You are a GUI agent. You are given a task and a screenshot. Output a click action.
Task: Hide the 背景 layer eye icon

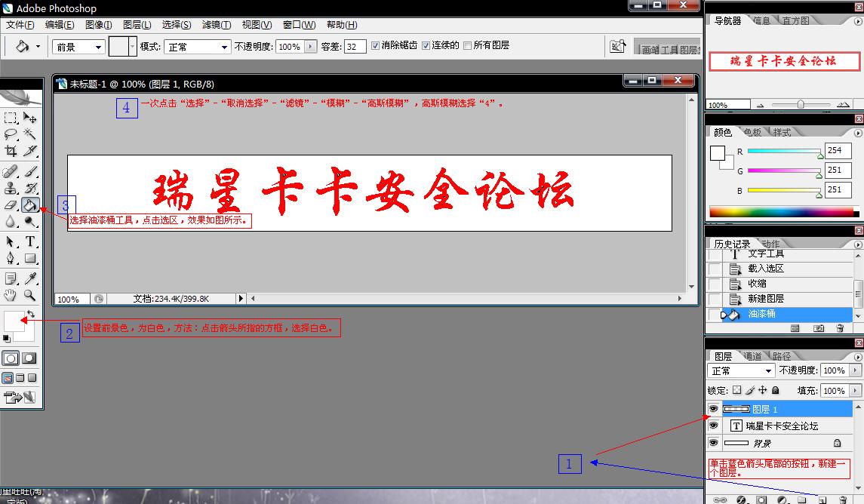[x=714, y=443]
